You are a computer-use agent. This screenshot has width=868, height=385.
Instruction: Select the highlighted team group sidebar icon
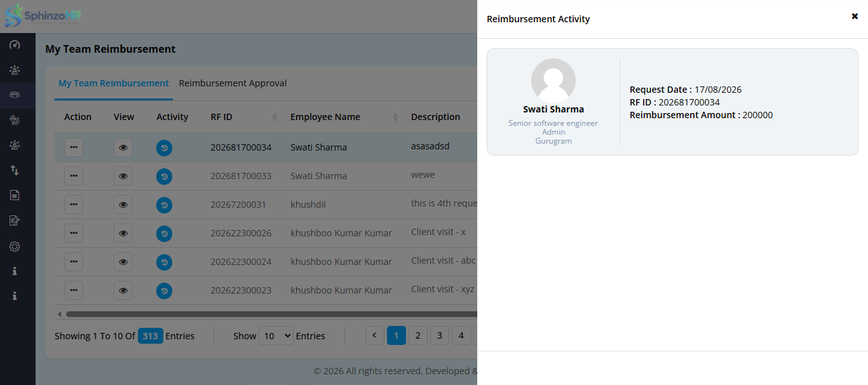tap(15, 95)
